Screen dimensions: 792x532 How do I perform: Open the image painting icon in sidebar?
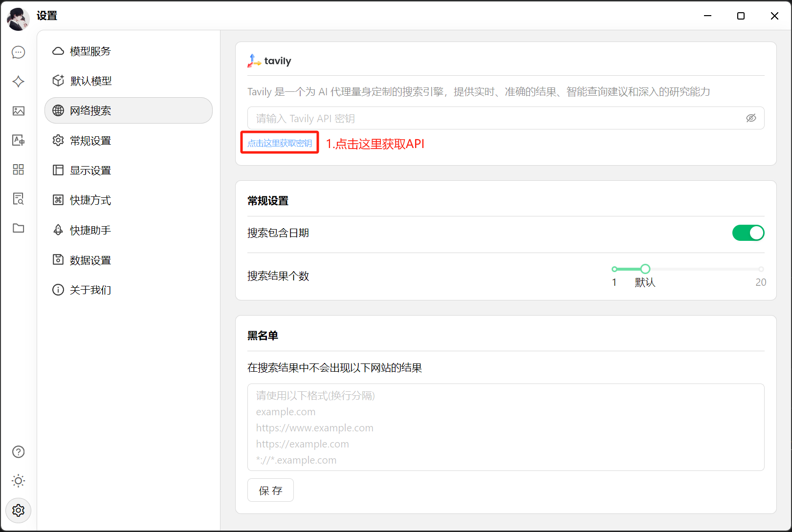coord(19,111)
